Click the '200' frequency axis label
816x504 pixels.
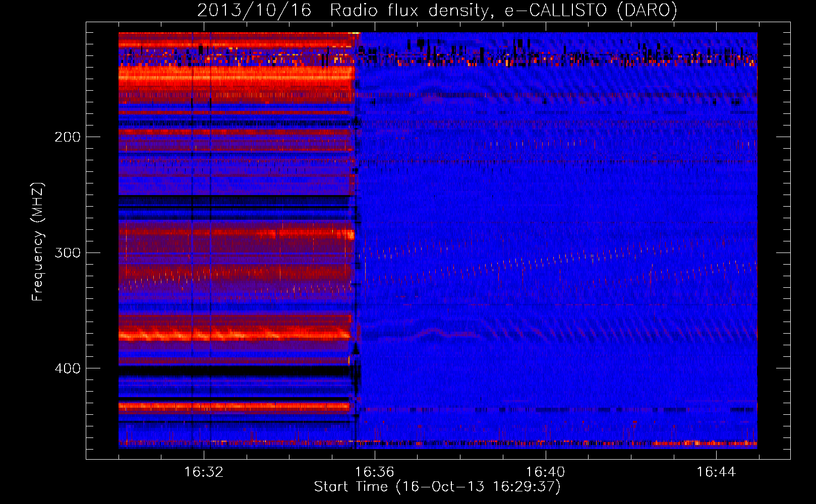click(68, 137)
